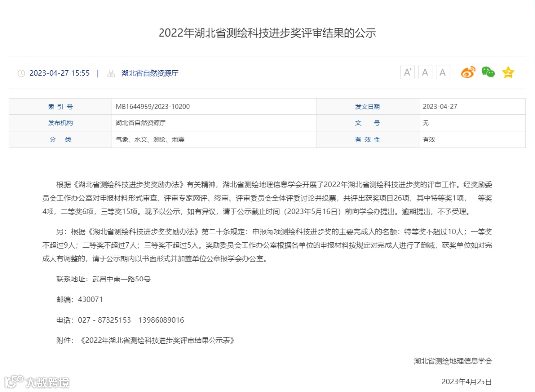Open the attachment 2022年湖北省测绘科技进步奖评审结果公示表
This screenshot has width=535, height=392.
[157, 340]
